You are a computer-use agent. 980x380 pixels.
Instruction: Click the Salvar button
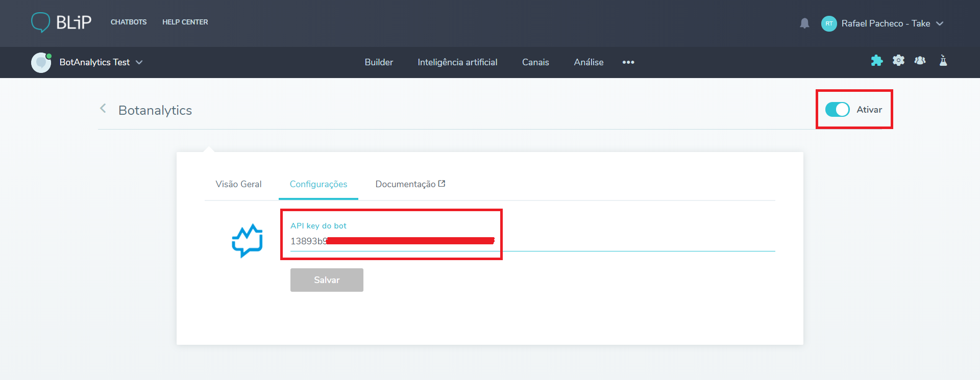[327, 280]
